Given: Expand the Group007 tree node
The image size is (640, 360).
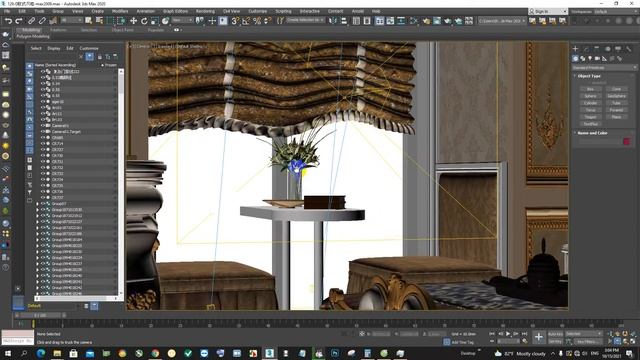Looking at the screenshot, I should pos(38,204).
